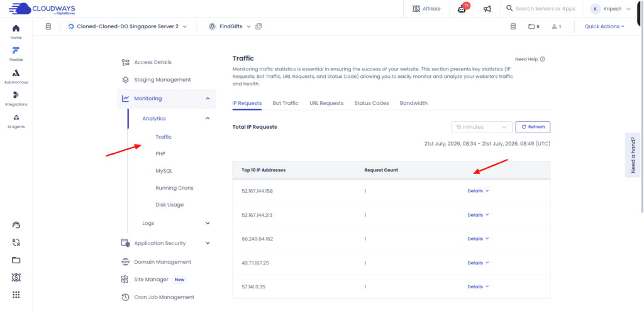This screenshot has height=311, width=644.
Task: Expand Details for 66.249.64.162
Action: pos(478,239)
